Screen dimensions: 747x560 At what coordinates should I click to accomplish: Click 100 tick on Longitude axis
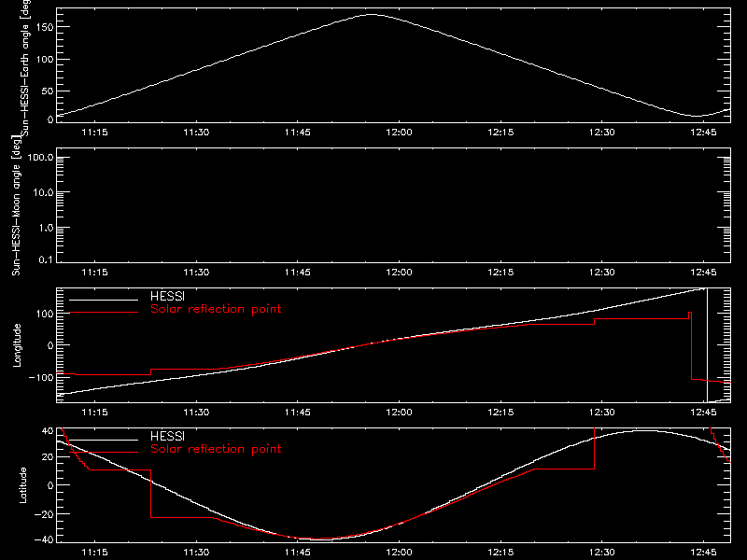click(x=45, y=314)
